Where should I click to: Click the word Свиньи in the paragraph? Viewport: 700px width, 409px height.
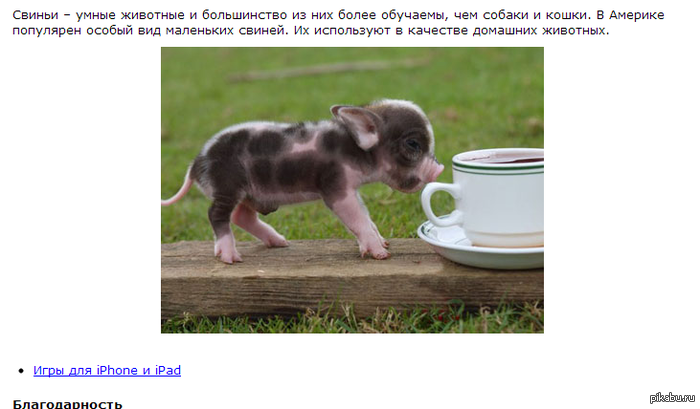tap(35, 15)
